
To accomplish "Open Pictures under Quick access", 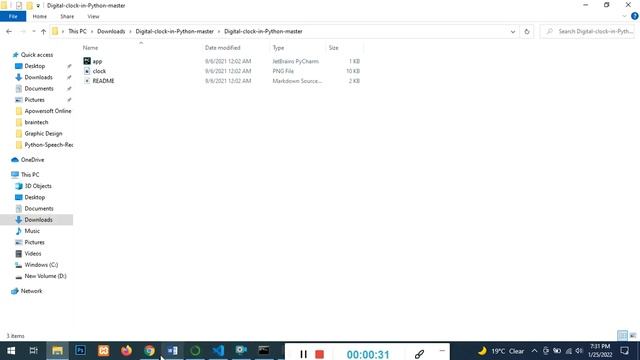I will (x=34, y=100).
